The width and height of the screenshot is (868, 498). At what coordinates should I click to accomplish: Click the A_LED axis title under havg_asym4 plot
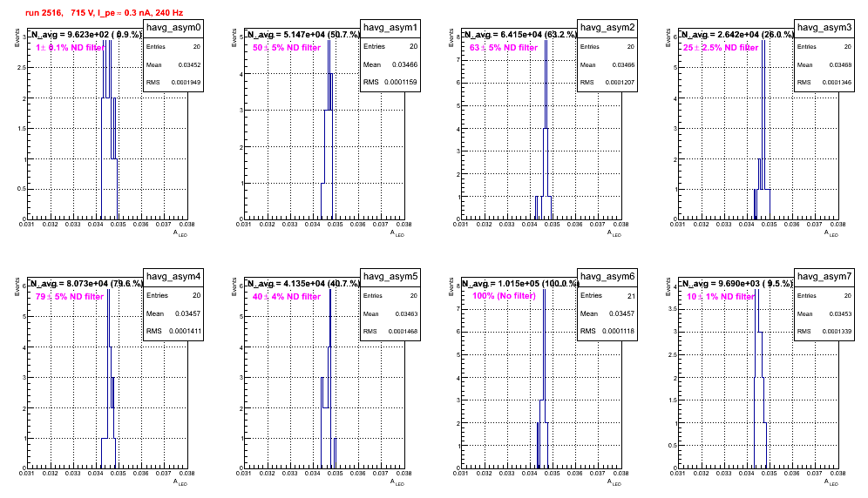tap(180, 482)
